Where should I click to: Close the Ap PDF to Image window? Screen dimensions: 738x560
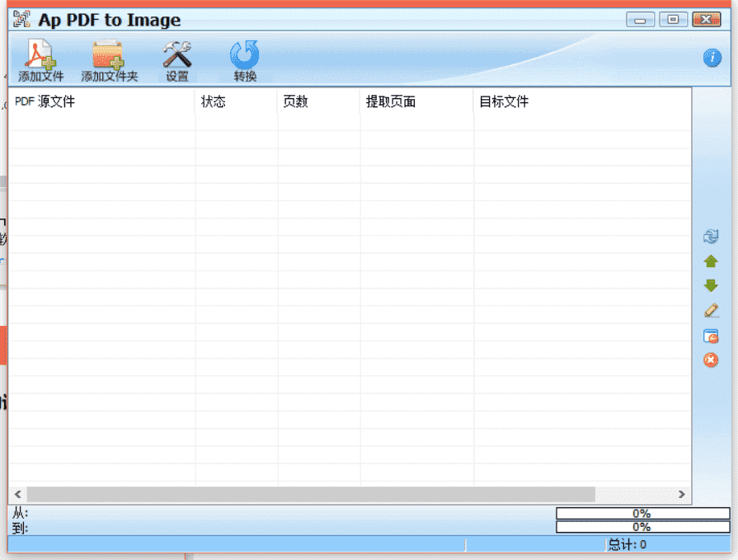coord(706,20)
